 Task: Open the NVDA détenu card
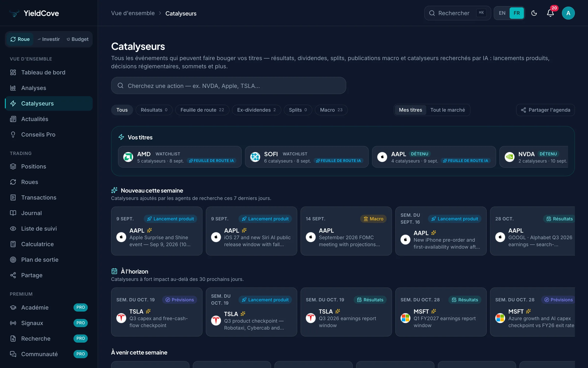(x=534, y=157)
